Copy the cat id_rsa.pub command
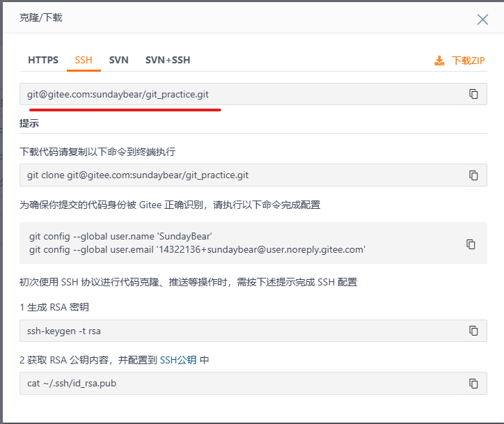 click(x=473, y=383)
